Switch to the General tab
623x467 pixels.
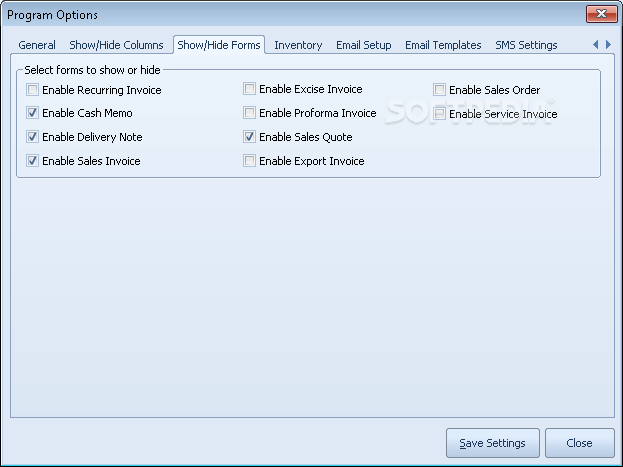coord(37,45)
